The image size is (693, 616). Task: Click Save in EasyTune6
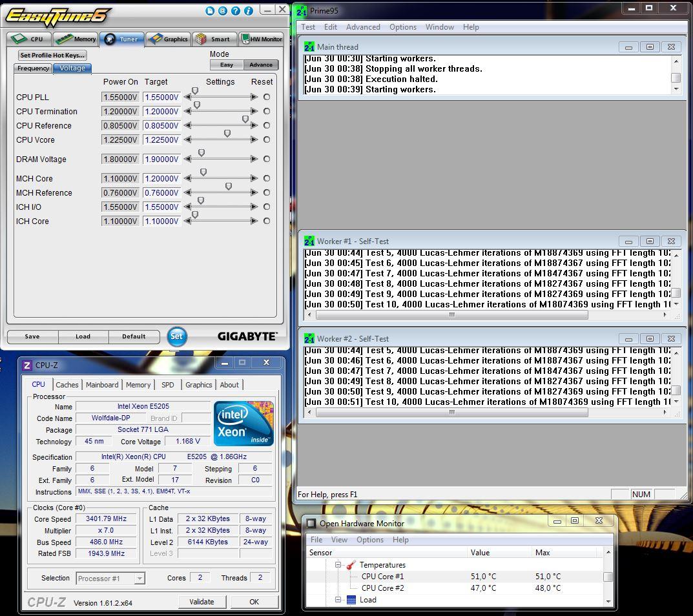tap(32, 336)
